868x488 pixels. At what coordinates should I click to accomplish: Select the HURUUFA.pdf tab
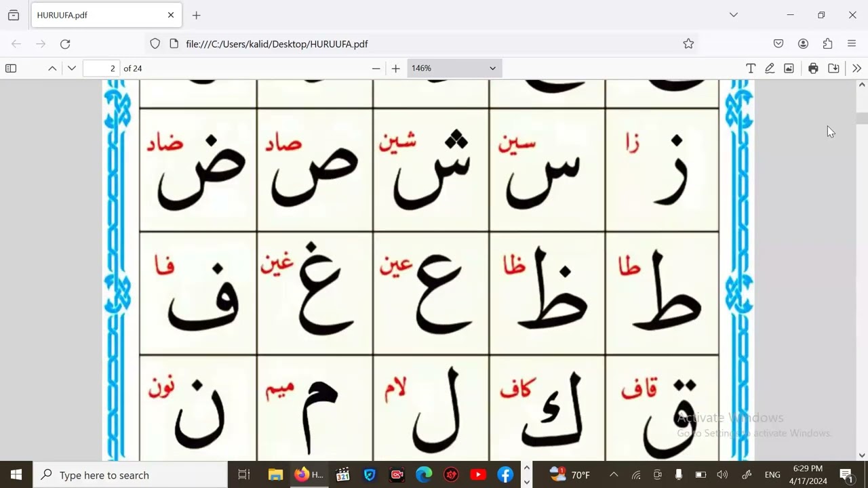coord(106,15)
